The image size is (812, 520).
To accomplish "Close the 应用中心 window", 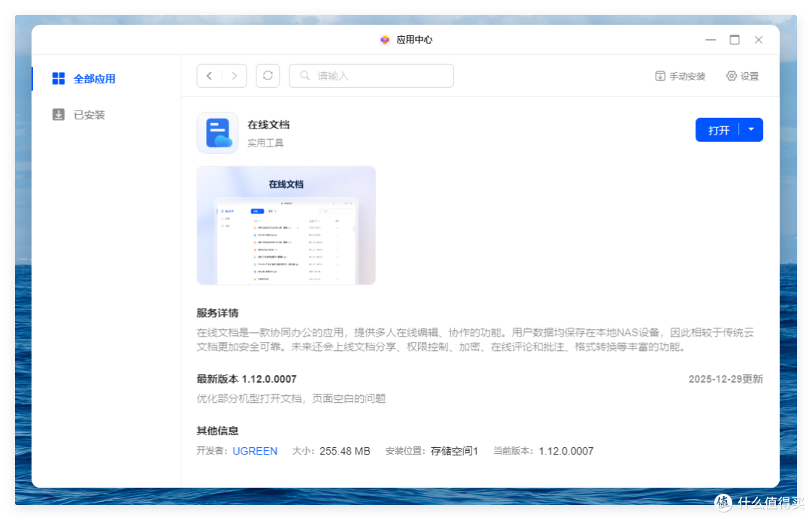I will pos(759,40).
